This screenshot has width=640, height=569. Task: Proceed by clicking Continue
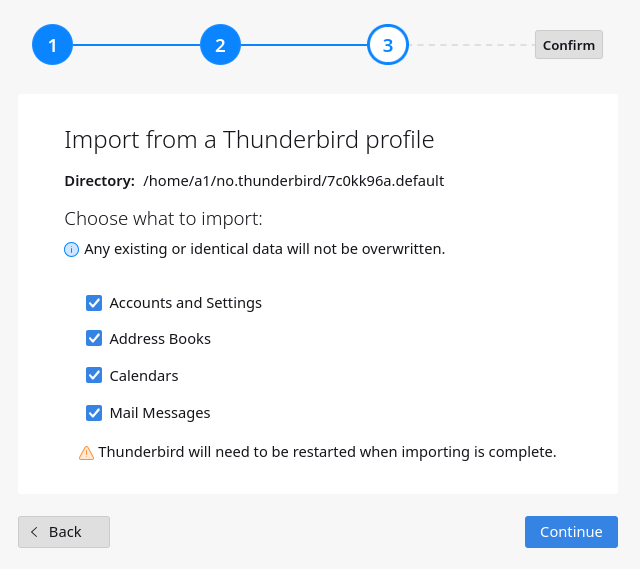[571, 532]
